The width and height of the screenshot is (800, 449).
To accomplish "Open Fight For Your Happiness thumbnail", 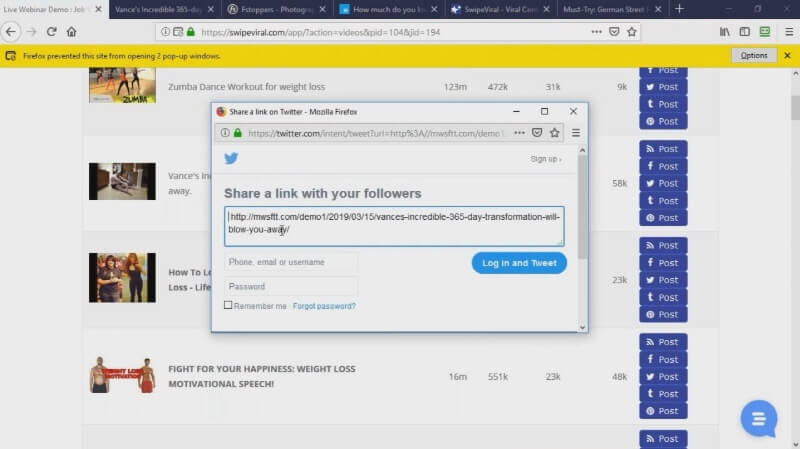I will [122, 375].
